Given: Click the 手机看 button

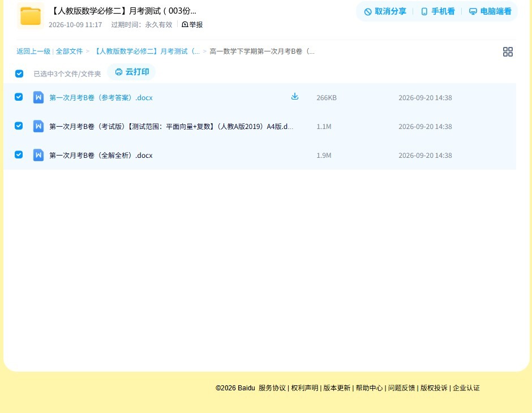Looking at the screenshot, I should [437, 11].
